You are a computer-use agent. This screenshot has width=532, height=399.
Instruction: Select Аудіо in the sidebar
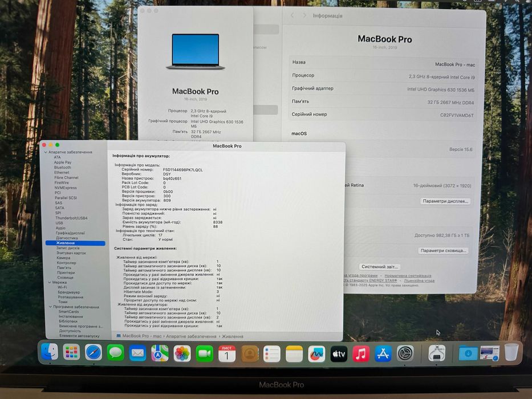(61, 228)
